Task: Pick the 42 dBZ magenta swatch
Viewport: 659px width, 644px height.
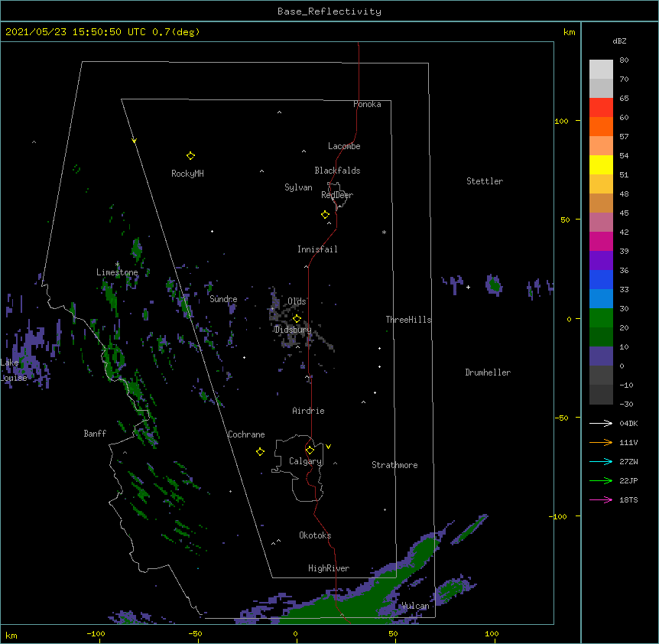Action: [601, 241]
